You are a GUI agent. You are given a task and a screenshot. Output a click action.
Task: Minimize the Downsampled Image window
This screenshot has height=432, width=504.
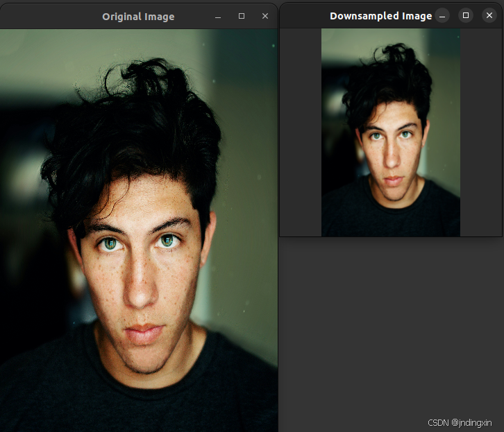442,15
